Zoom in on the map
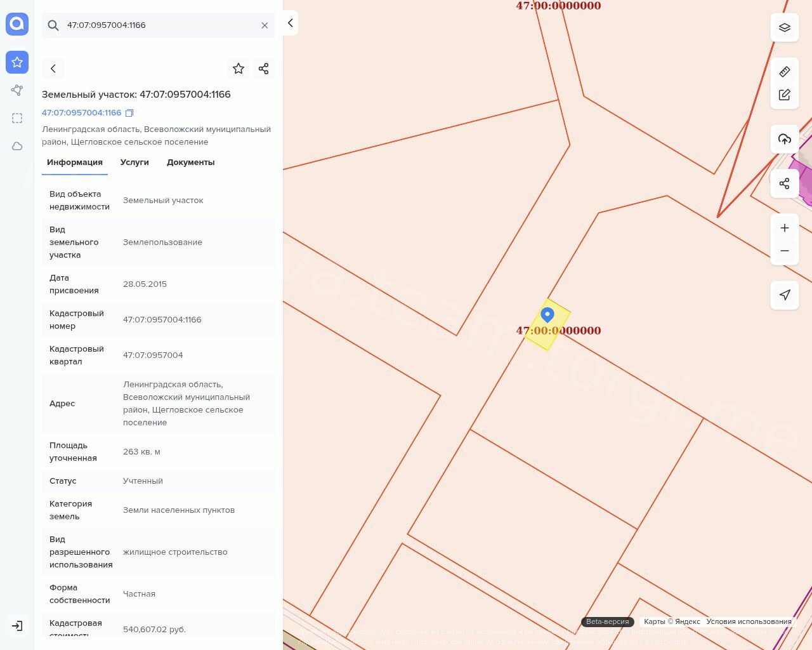The width and height of the screenshot is (812, 650). tap(785, 228)
